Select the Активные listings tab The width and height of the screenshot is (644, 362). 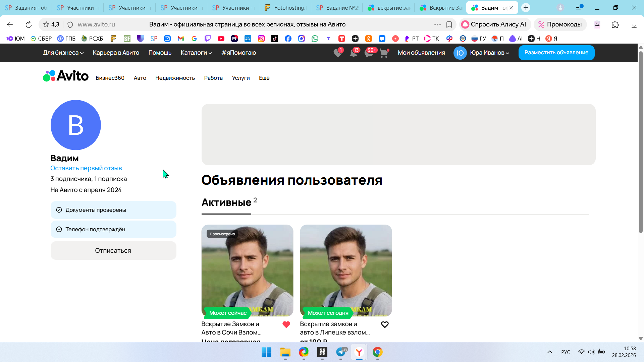point(226,202)
